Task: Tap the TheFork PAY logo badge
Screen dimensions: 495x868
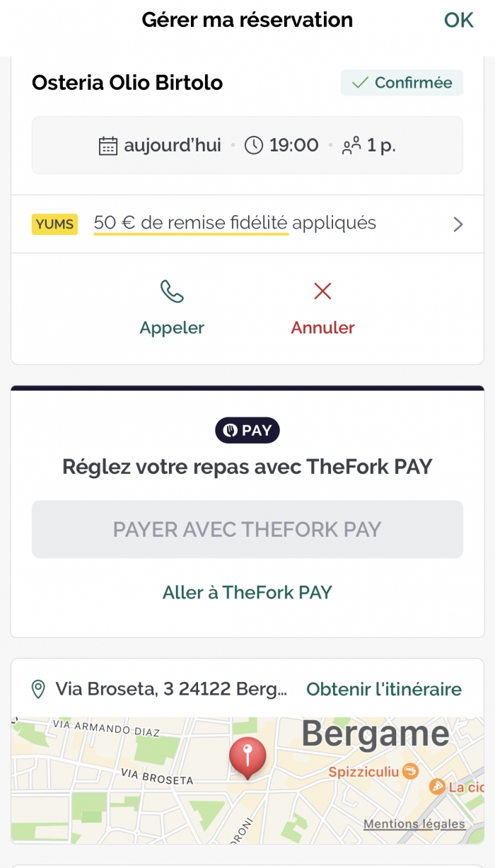Action: click(248, 431)
